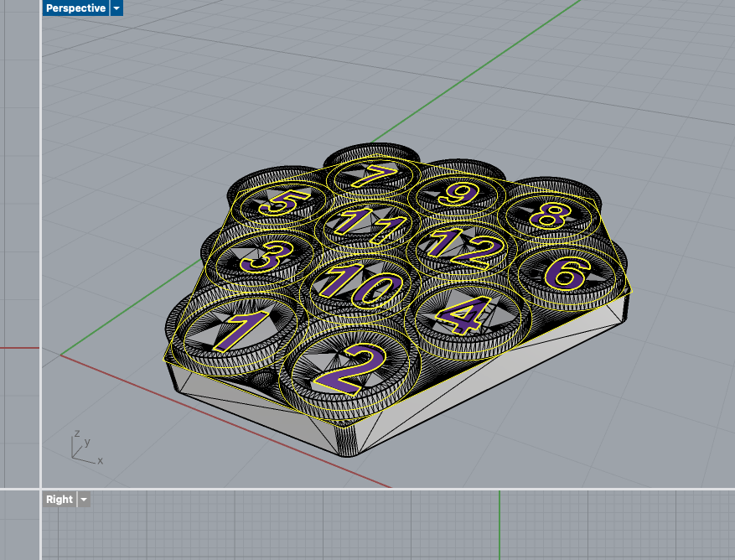Click the Perspective viewport title label

75,8
